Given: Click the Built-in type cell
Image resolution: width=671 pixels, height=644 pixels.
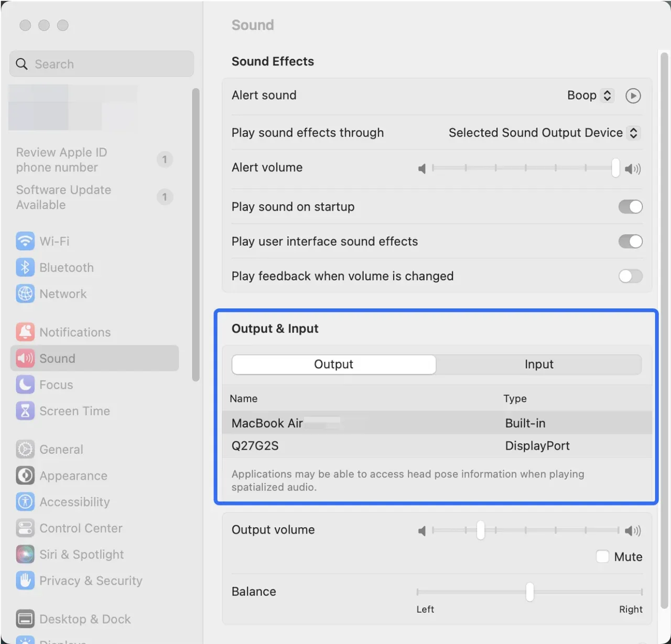Looking at the screenshot, I should point(525,423).
